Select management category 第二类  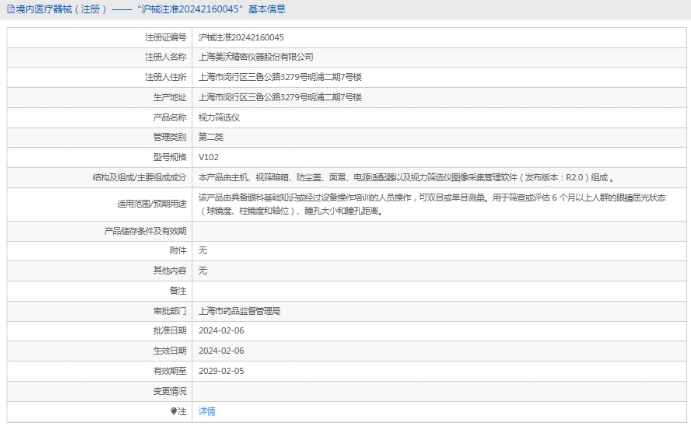tap(211, 137)
